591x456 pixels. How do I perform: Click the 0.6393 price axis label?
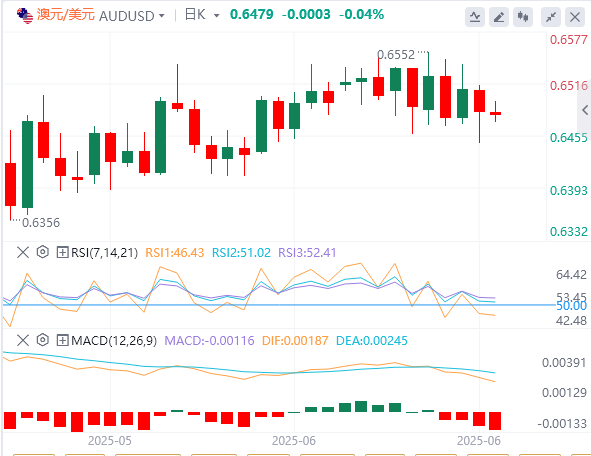coord(568,190)
